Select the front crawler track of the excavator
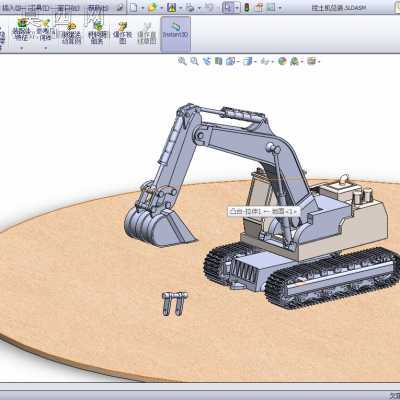 coord(333,280)
